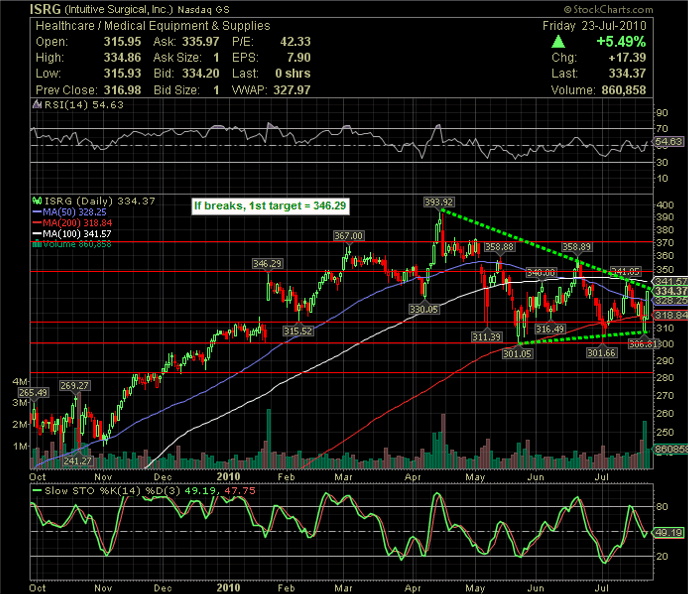Click the MA(50) 328.25 legend entry

point(70,212)
